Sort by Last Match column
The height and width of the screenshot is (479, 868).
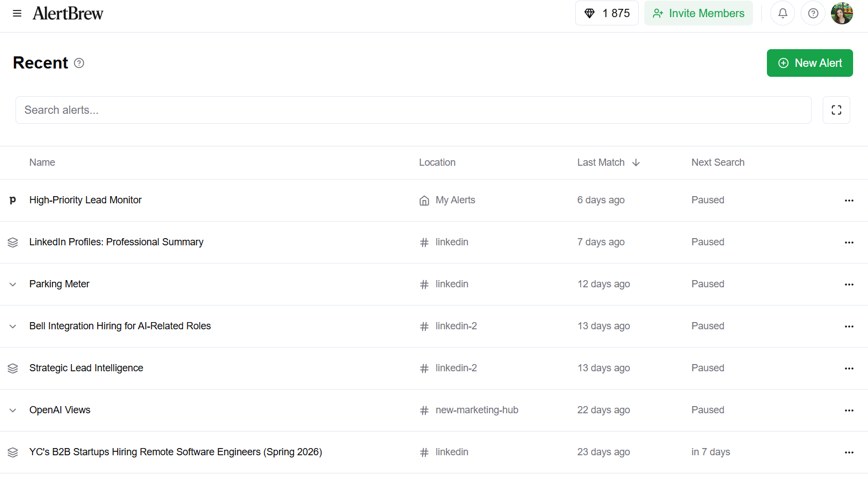pos(608,162)
